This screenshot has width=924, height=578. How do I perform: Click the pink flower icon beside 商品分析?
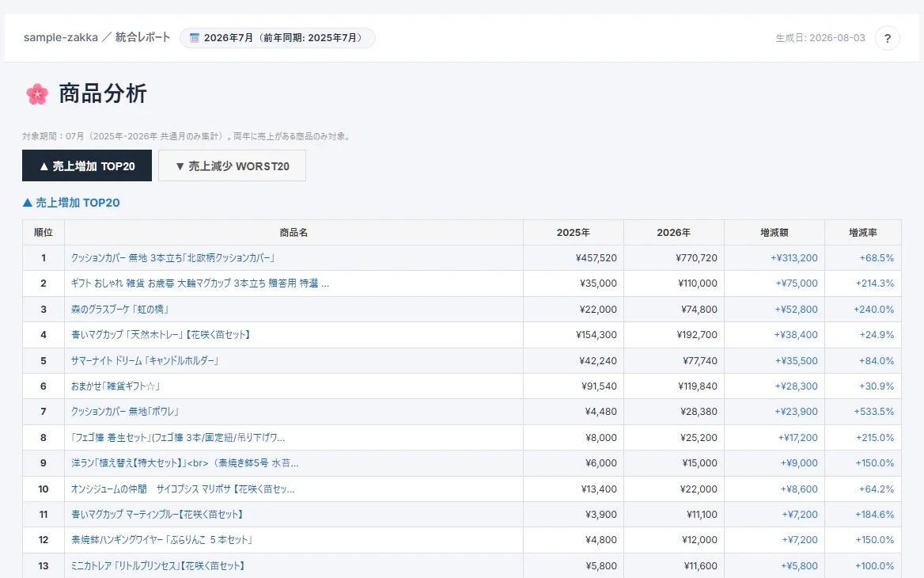(37, 93)
